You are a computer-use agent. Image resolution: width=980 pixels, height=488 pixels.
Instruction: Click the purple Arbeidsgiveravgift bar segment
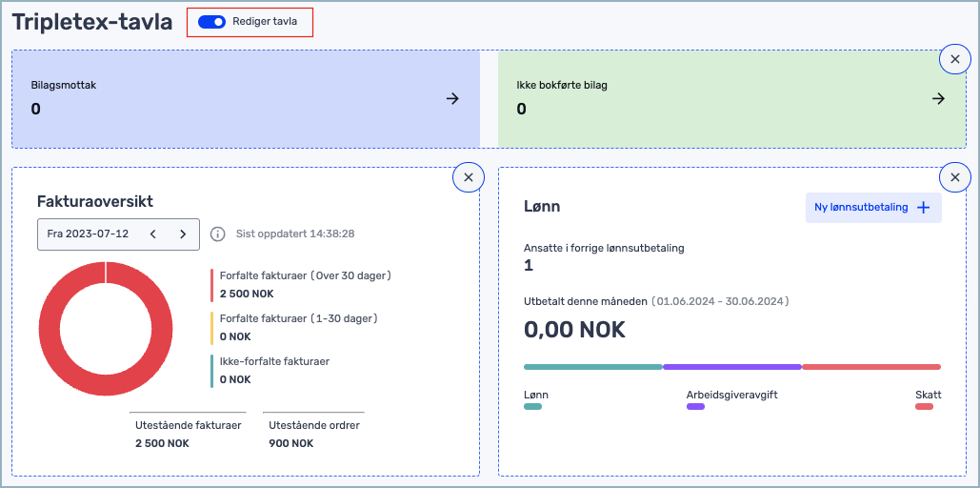pyautogui.click(x=731, y=367)
